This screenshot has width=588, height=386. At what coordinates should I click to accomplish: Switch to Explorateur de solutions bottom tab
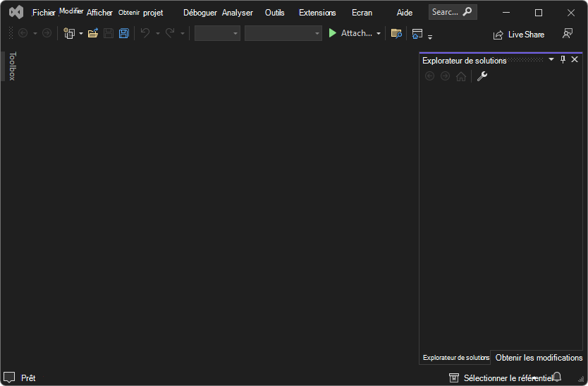coord(456,358)
